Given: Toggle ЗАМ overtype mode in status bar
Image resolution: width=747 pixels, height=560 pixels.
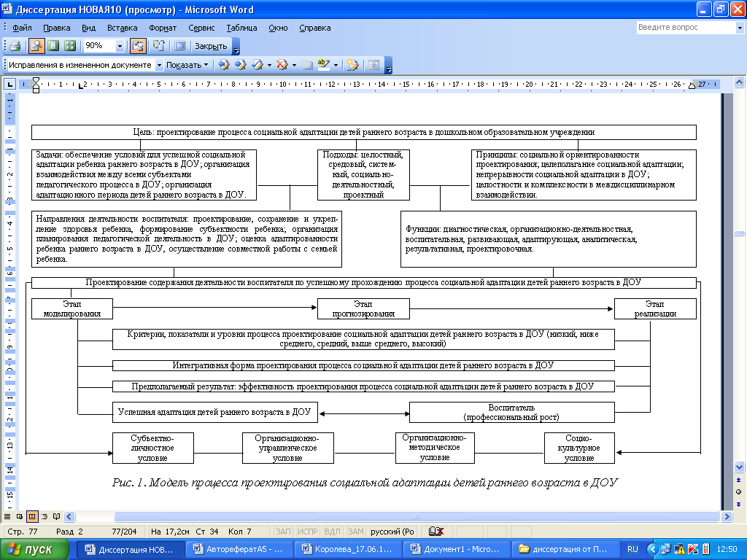Looking at the screenshot, I should coord(356,532).
